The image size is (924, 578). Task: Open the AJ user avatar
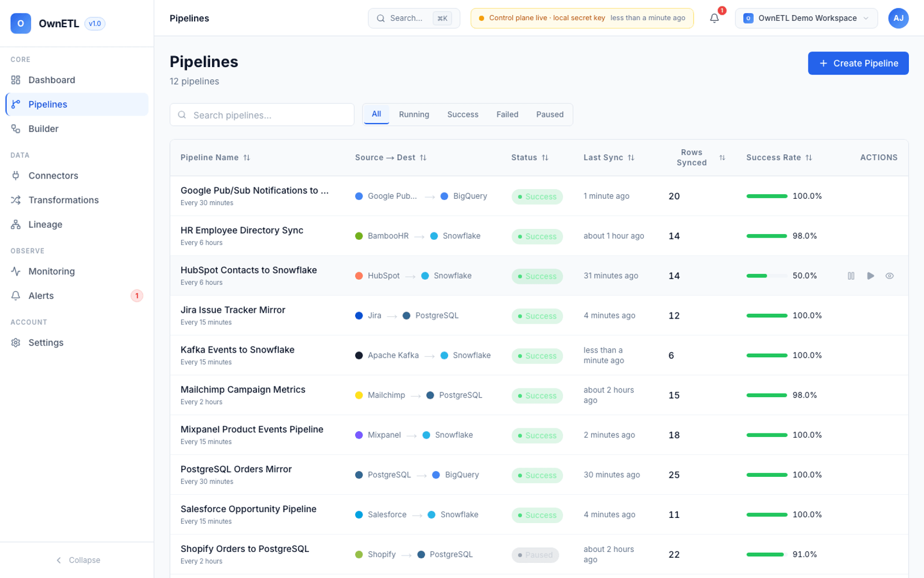[898, 18]
